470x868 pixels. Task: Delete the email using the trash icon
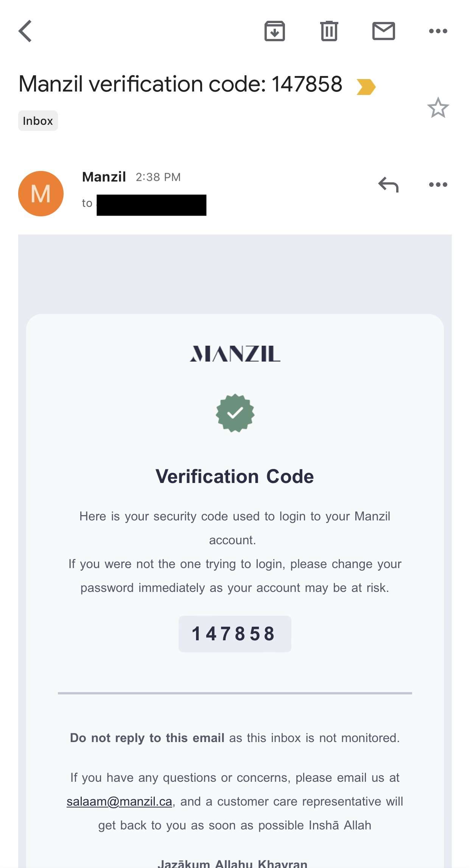pyautogui.click(x=329, y=31)
